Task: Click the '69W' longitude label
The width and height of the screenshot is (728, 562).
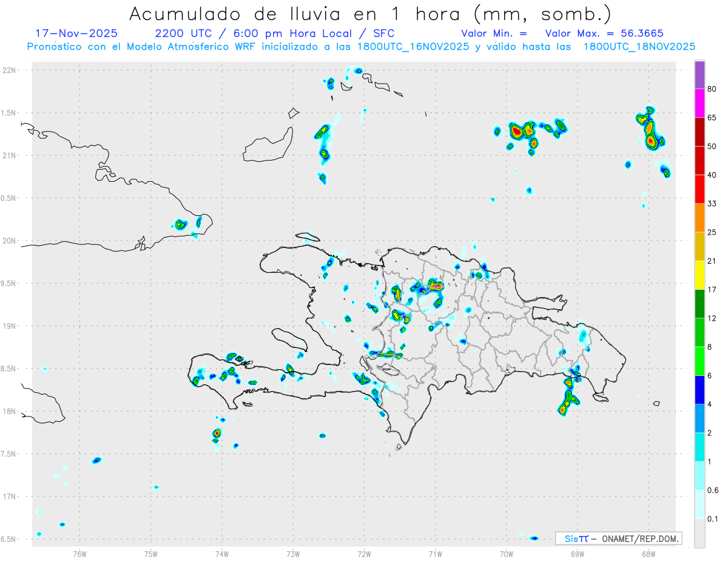Action: click(578, 554)
